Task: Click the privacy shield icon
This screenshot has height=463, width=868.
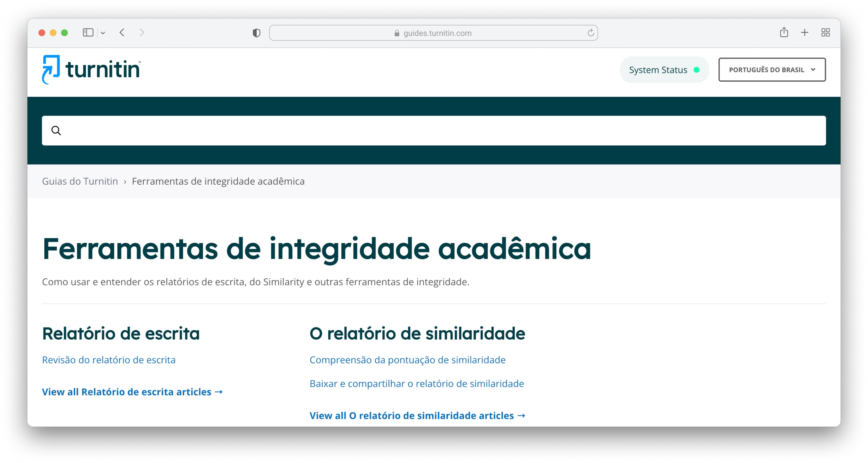Action: [257, 33]
